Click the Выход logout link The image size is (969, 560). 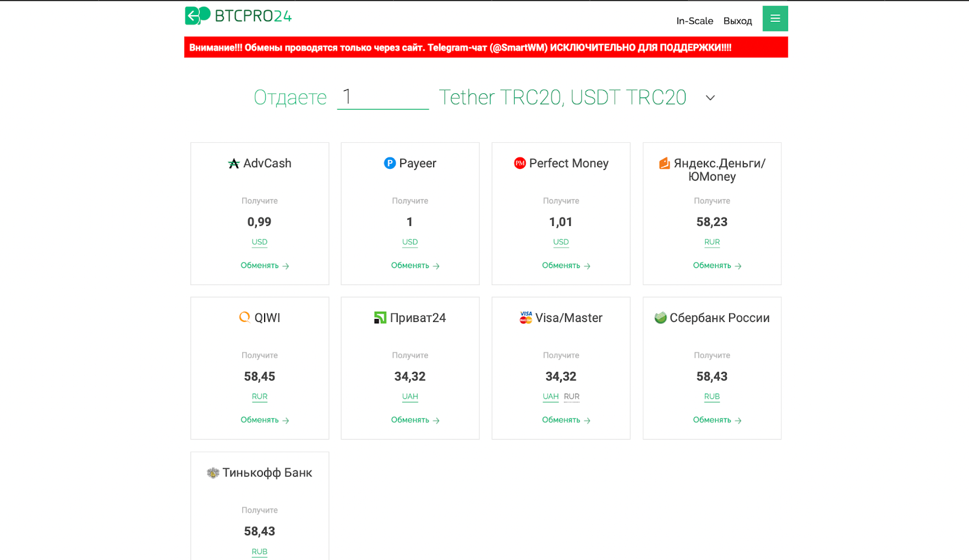click(738, 21)
